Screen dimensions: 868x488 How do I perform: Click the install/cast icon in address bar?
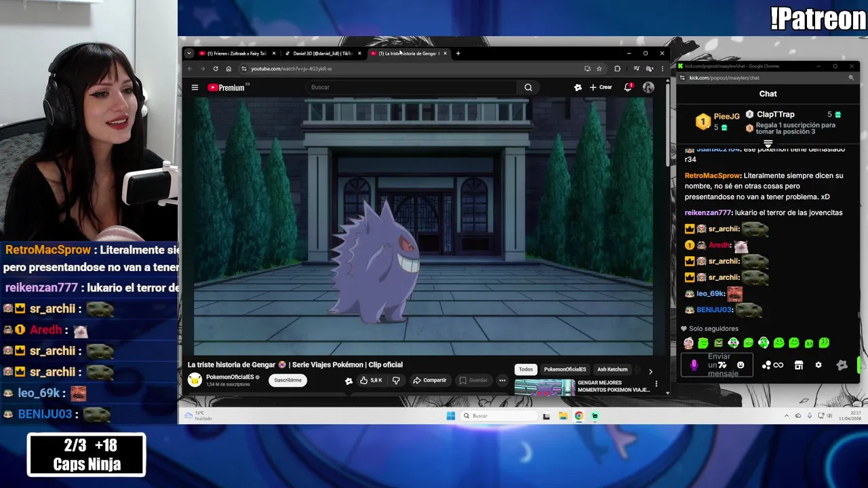pyautogui.click(x=587, y=68)
